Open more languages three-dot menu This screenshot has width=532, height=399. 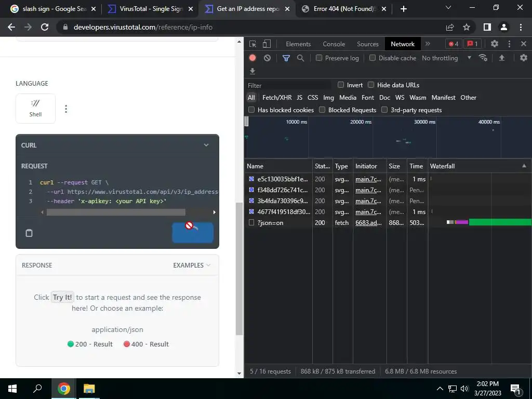point(66,109)
